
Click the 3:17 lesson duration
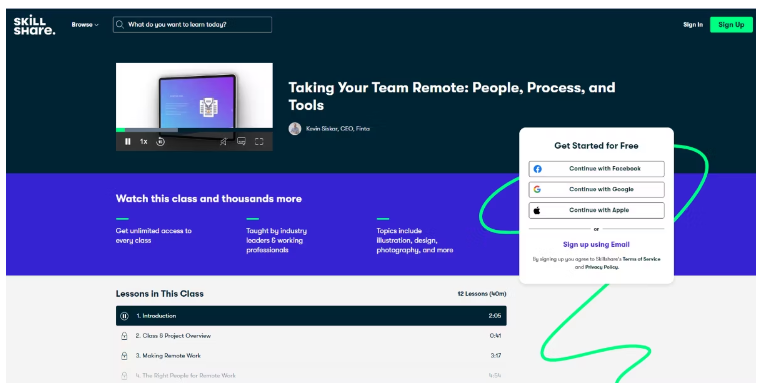click(x=496, y=356)
